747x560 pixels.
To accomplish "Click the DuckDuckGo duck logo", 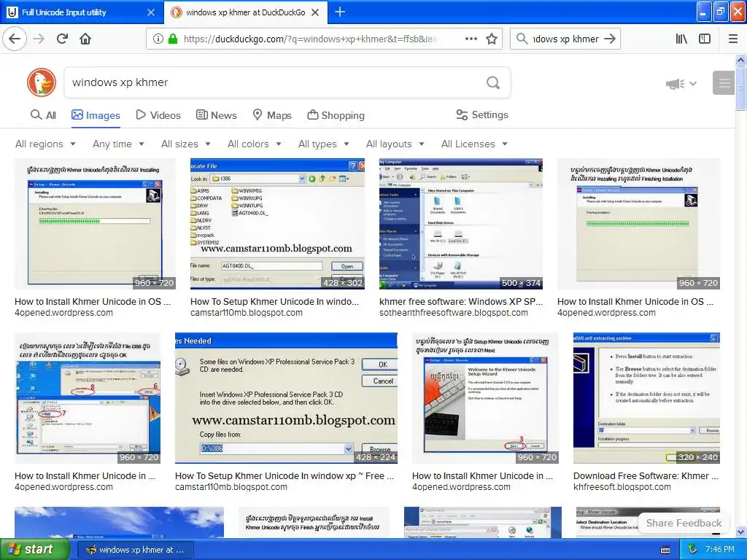I will point(42,82).
